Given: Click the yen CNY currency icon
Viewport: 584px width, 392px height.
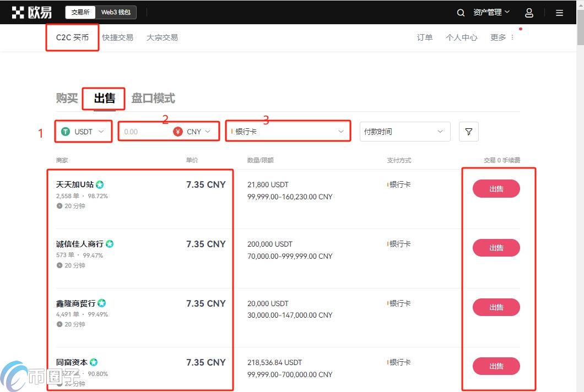Looking at the screenshot, I should pyautogui.click(x=177, y=132).
